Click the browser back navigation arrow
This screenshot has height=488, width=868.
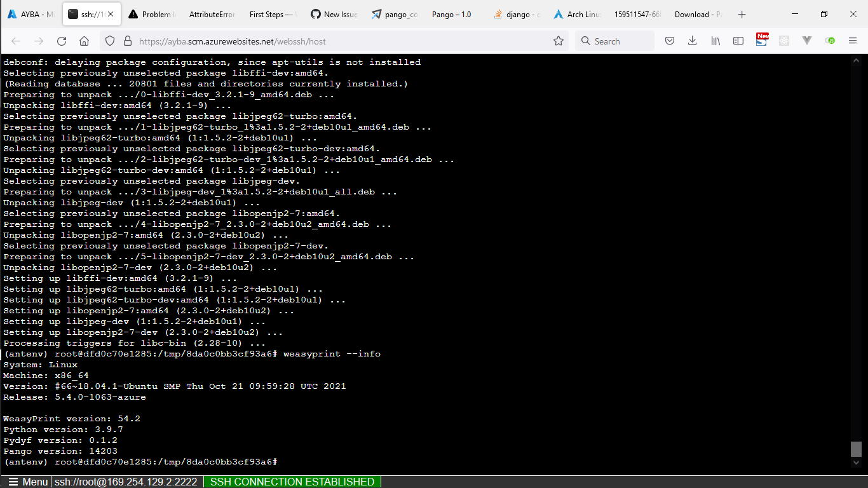[x=15, y=40]
